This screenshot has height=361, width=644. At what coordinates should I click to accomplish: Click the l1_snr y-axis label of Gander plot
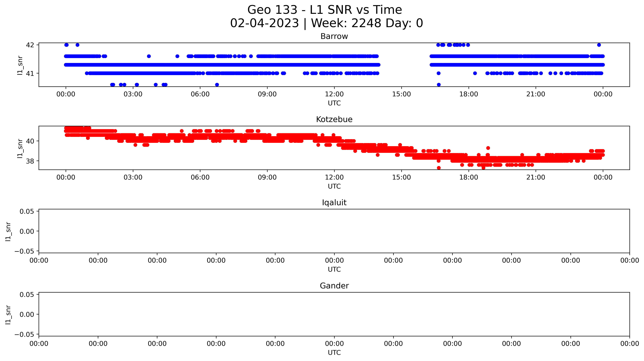pos(8,315)
